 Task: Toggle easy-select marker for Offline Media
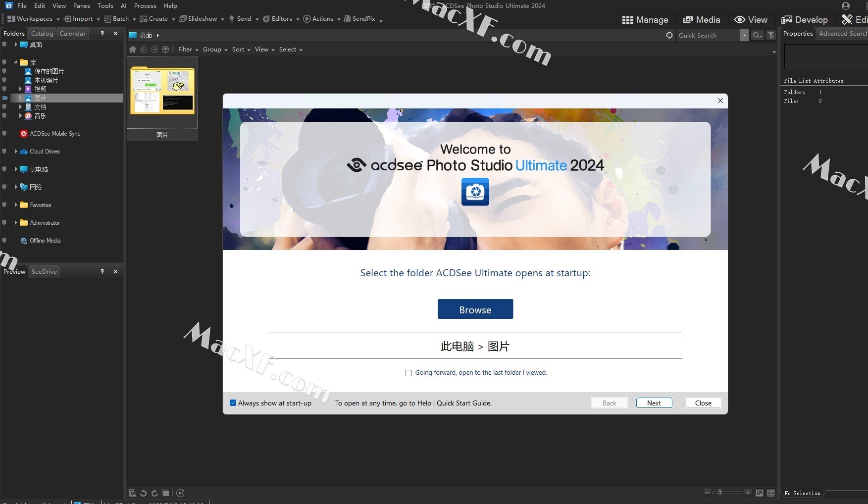click(4, 241)
